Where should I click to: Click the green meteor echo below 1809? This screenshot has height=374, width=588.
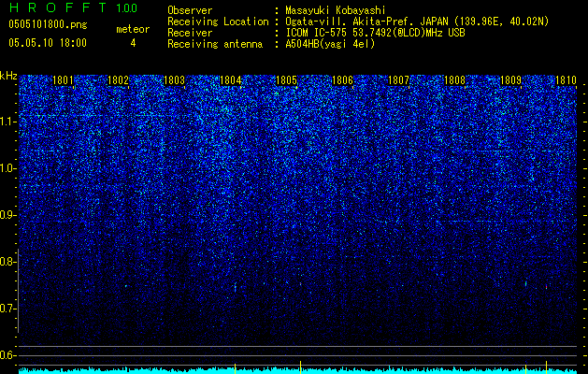(525, 283)
